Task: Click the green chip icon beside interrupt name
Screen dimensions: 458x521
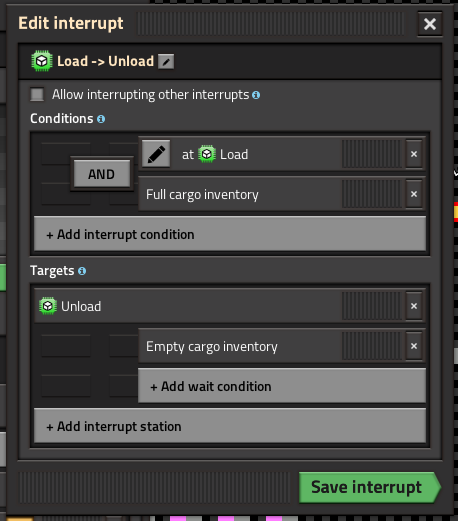Action: click(42, 61)
